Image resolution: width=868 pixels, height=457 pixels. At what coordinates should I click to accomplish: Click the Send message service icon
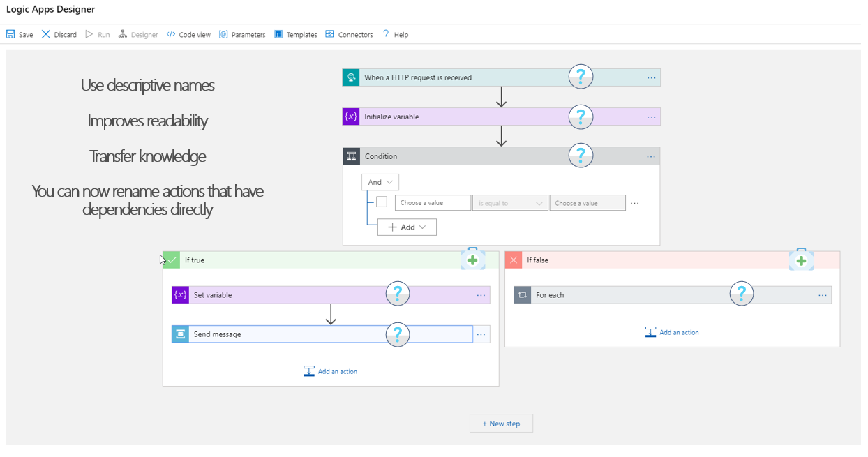coord(181,334)
